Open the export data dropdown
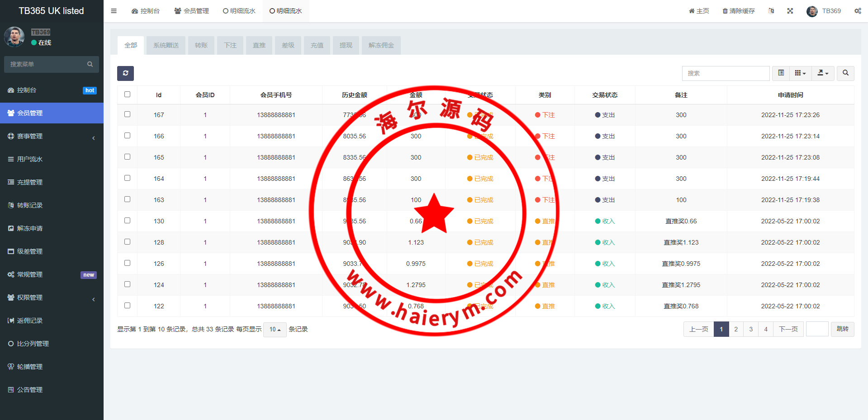This screenshot has height=420, width=868. click(822, 73)
